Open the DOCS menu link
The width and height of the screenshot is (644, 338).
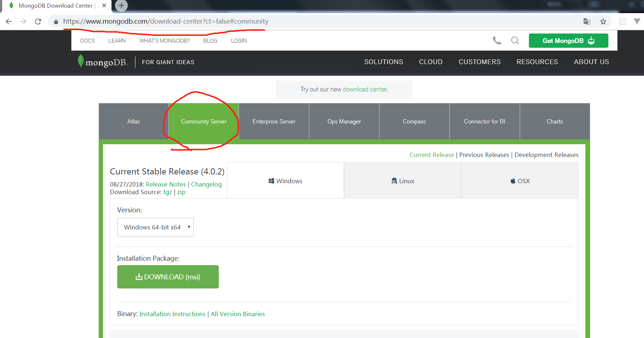[x=87, y=41]
